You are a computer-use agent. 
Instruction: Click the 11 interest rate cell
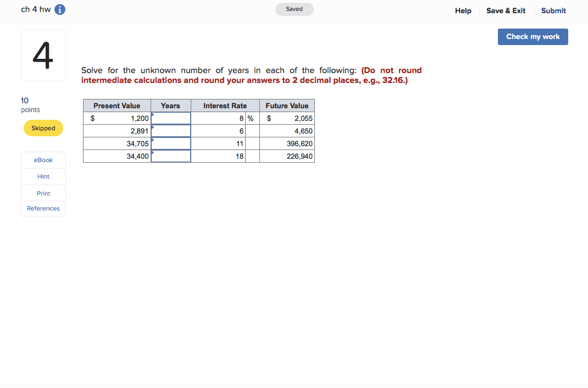(x=218, y=143)
